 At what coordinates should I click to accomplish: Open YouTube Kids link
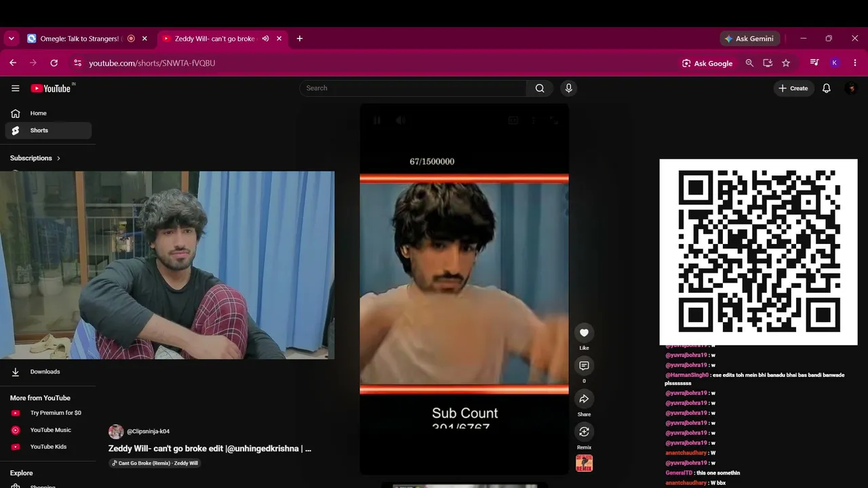(48, 447)
